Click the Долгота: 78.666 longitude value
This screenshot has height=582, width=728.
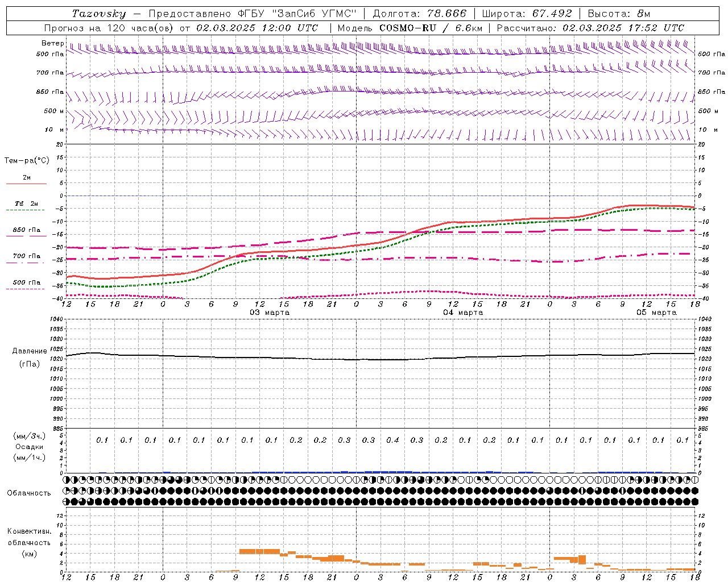pyautogui.click(x=419, y=14)
